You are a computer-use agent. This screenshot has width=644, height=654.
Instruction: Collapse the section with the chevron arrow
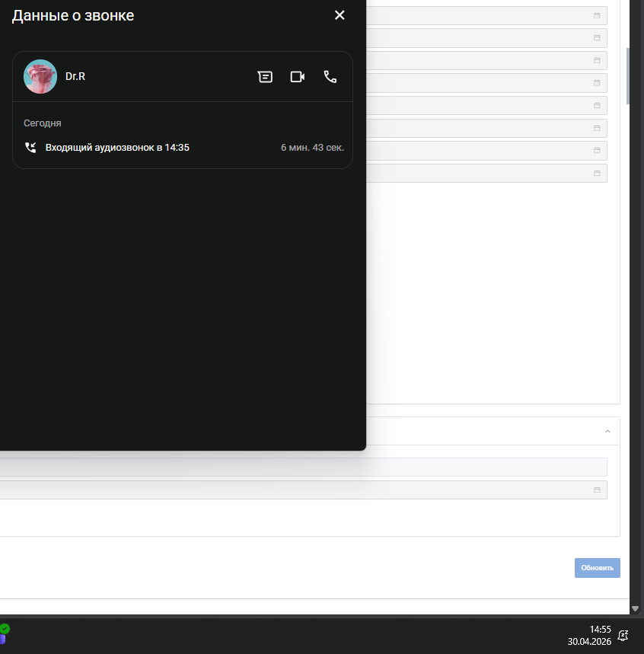[x=607, y=431]
